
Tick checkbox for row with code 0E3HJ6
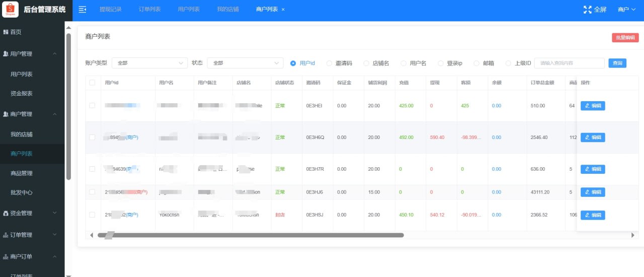pyautogui.click(x=92, y=192)
